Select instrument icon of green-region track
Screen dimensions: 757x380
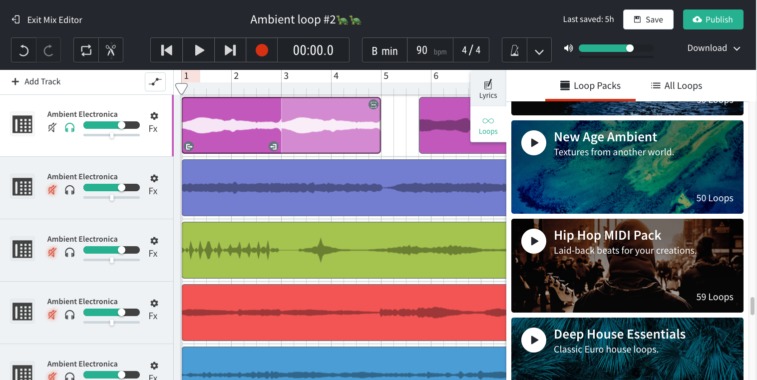[22, 249]
